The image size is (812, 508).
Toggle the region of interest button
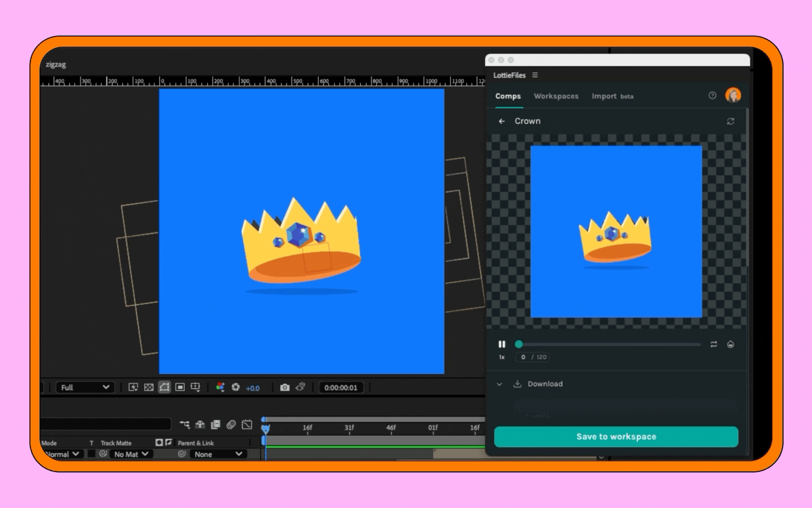coord(180,387)
